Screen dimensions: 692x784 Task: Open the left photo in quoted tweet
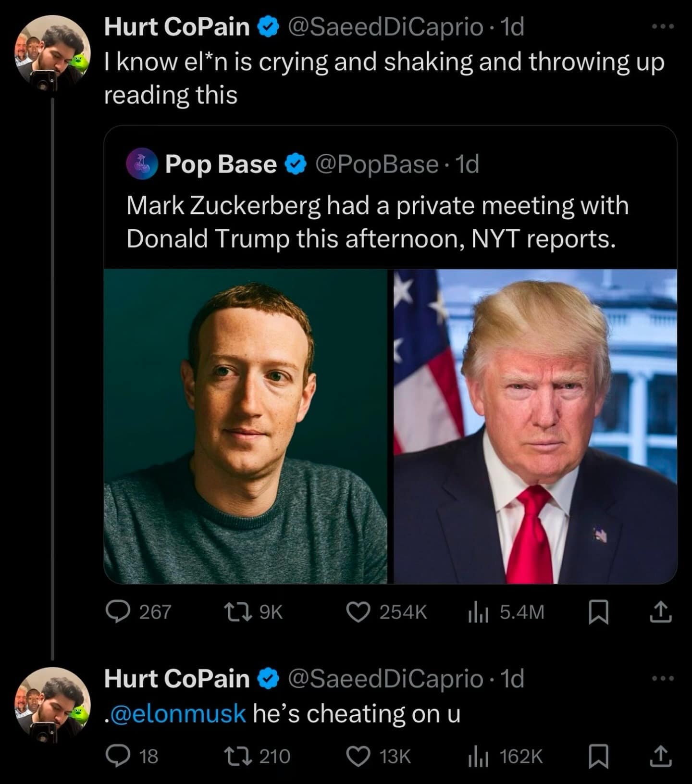coord(246,426)
